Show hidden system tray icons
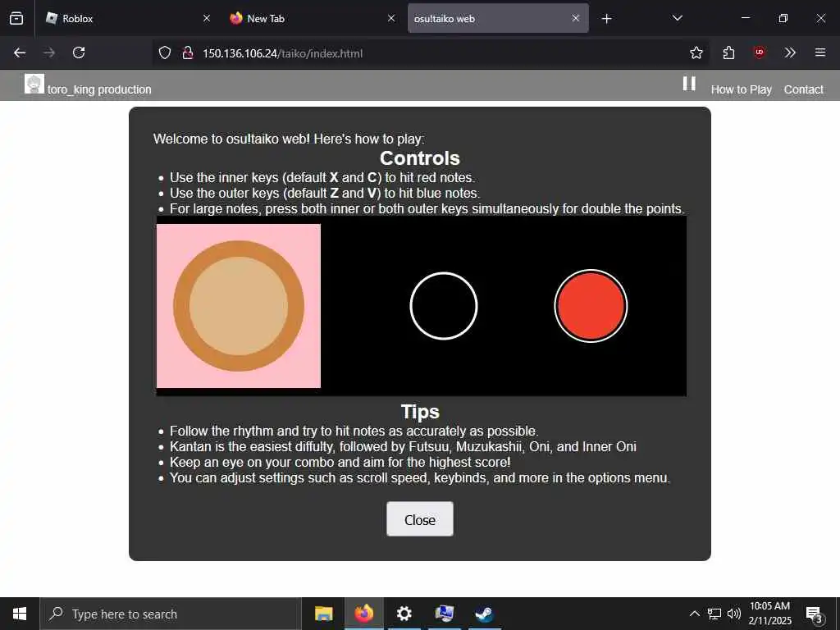The height and width of the screenshot is (630, 840). (x=694, y=614)
